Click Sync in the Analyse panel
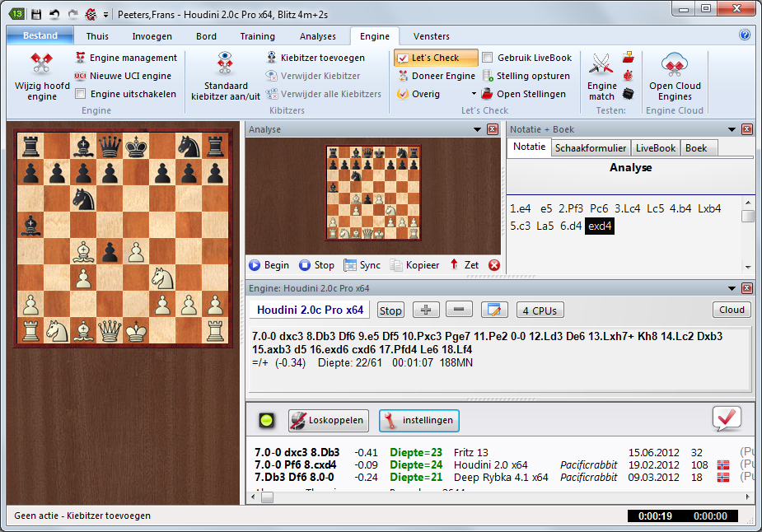Screen dimensions: 762x532 click(x=362, y=265)
